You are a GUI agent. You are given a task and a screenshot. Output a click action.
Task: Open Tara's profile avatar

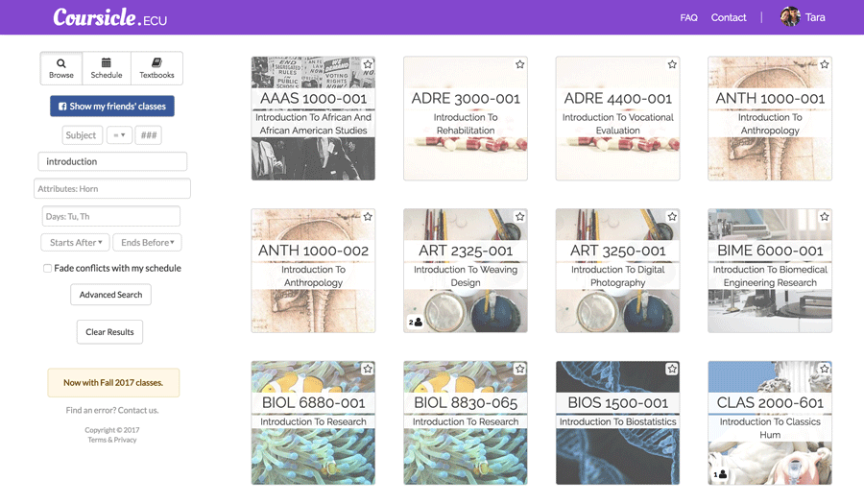click(x=790, y=17)
